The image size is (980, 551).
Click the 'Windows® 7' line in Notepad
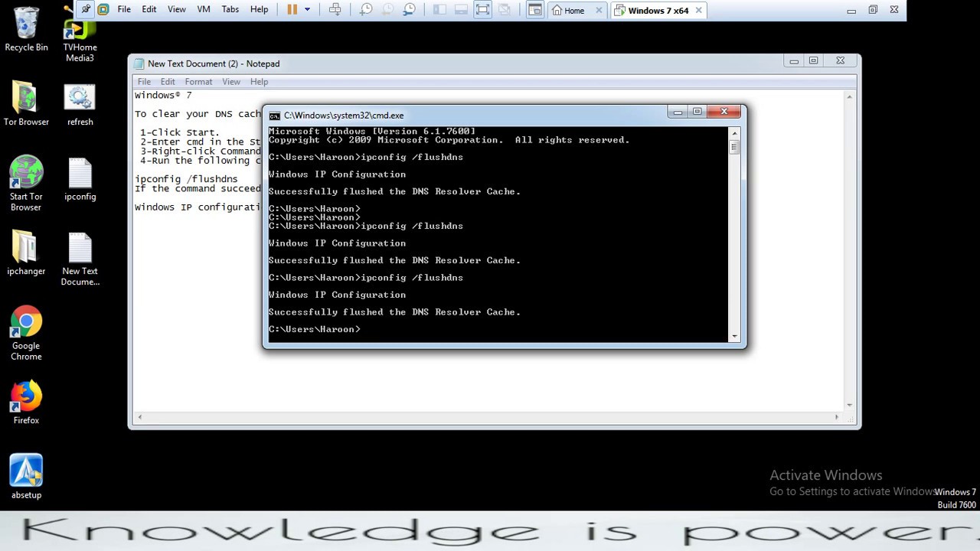point(163,95)
